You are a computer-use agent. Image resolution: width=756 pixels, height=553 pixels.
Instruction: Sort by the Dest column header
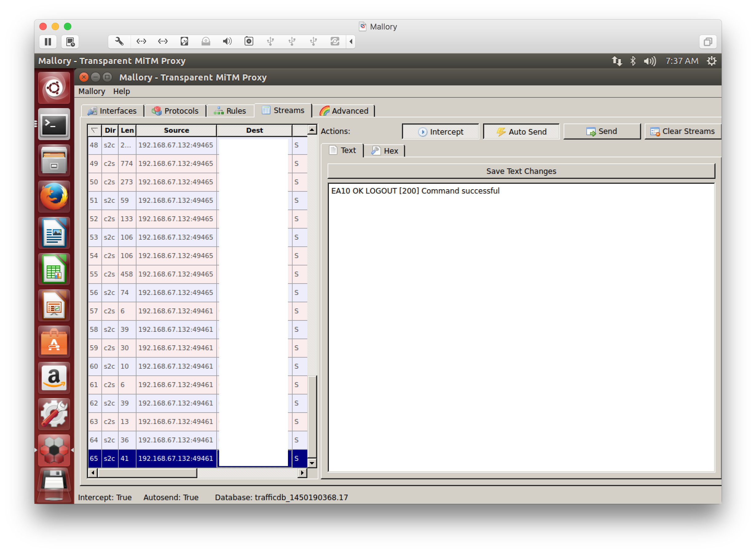coord(254,130)
